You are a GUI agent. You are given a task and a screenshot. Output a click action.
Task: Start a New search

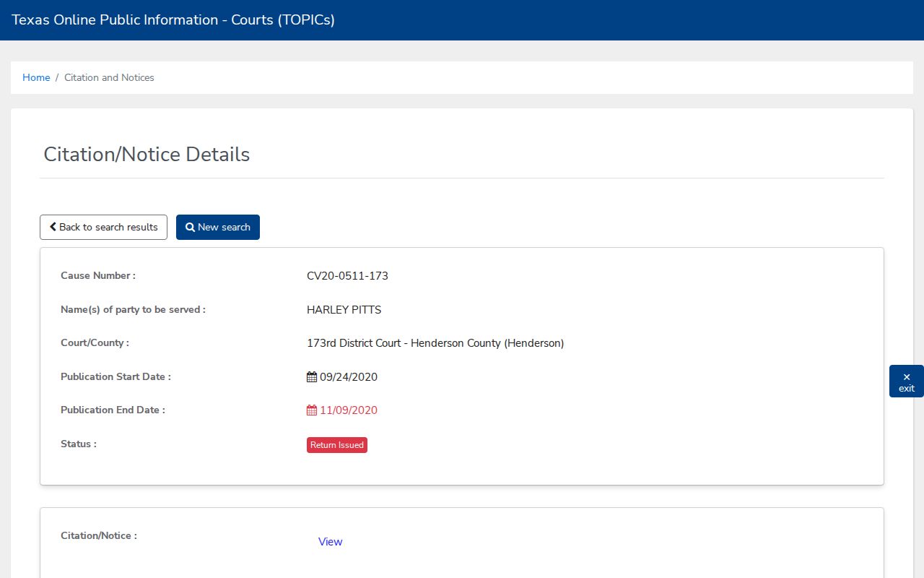click(218, 227)
